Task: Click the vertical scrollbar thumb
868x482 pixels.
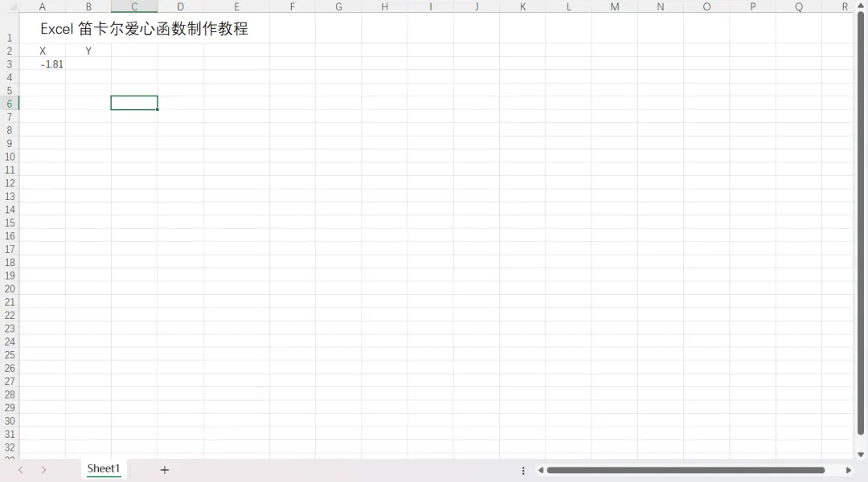Action: pyautogui.click(x=860, y=222)
